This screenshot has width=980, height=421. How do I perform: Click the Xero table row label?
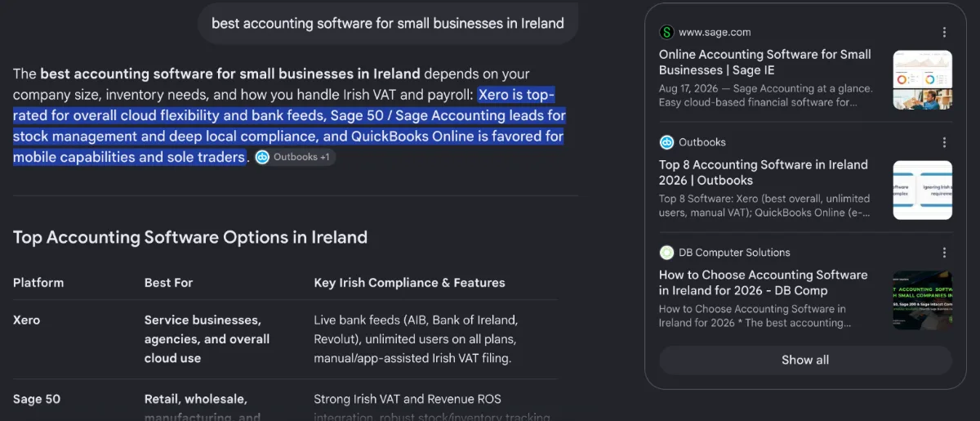pyautogui.click(x=26, y=320)
